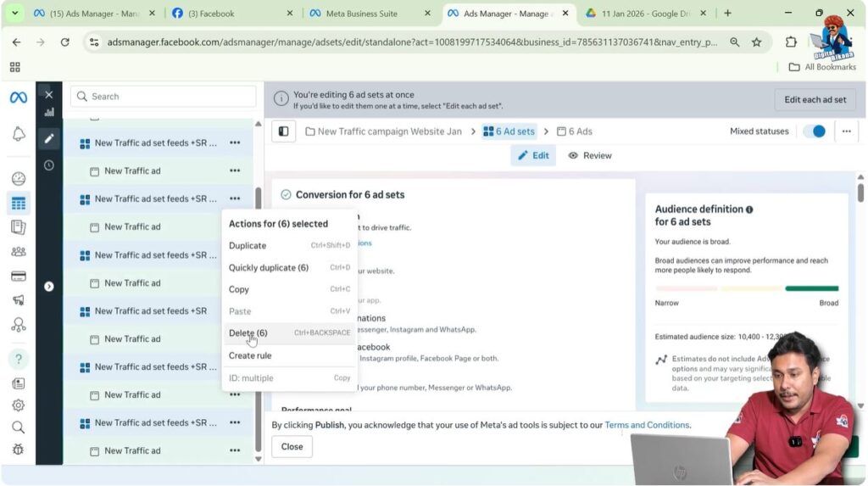Open the settings gear in the sidebar
Image resolution: width=868 pixels, height=486 pixels.
(18, 405)
